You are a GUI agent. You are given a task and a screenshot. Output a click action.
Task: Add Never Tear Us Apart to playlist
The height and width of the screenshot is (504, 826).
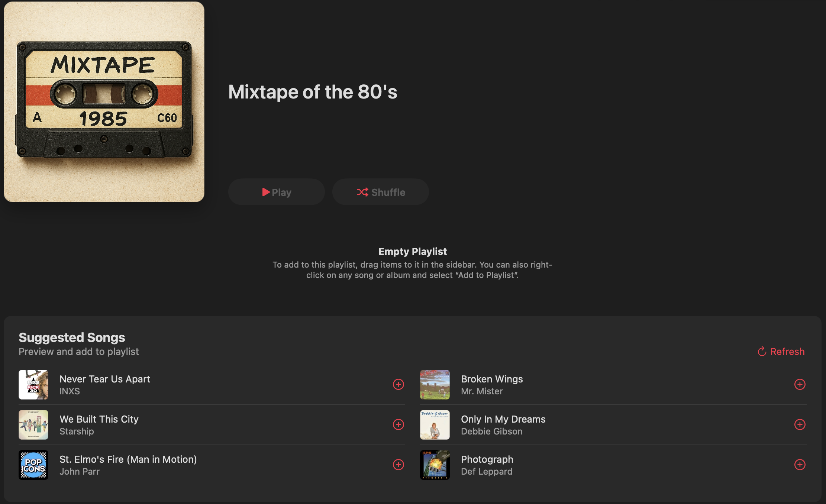(x=398, y=384)
